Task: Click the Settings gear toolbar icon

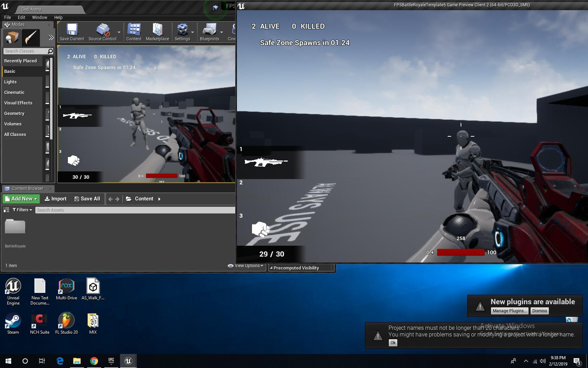Action: tap(182, 32)
